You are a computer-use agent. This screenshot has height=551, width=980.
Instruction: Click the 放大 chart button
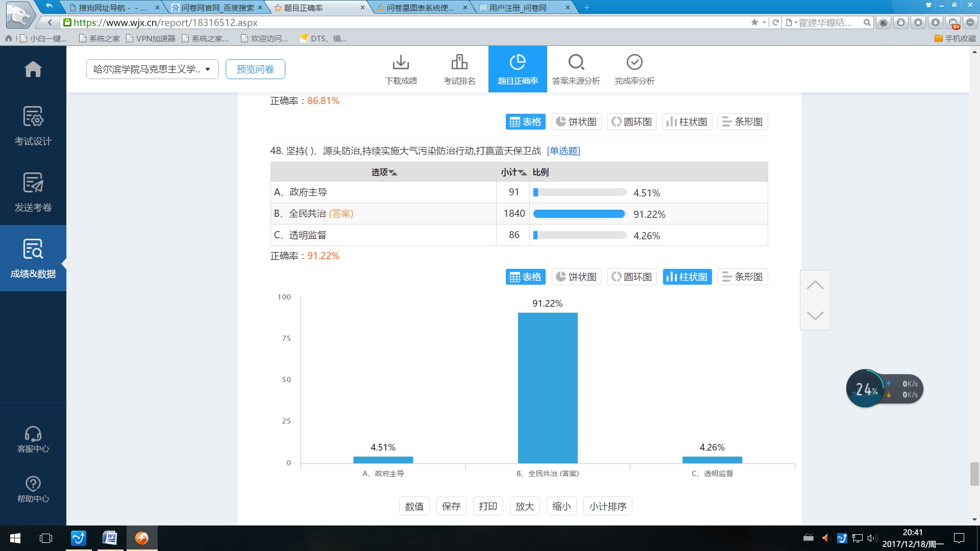525,506
